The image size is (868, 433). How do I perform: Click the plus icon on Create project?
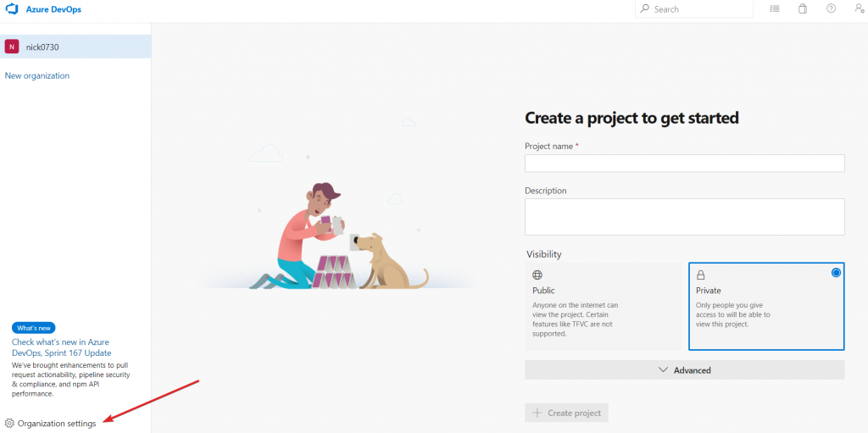click(537, 413)
